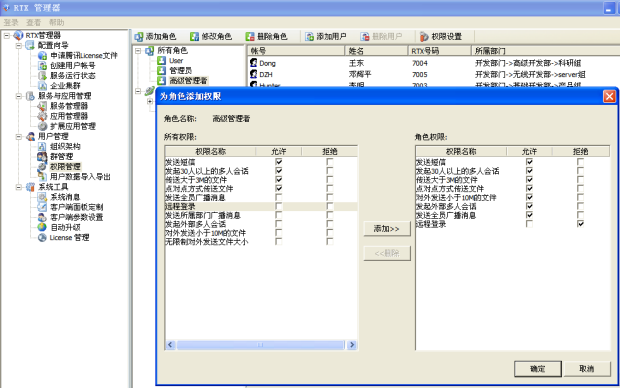Click the 自动升级 globe icon
Viewport: 620px width, 388px height.
[x=42, y=227]
